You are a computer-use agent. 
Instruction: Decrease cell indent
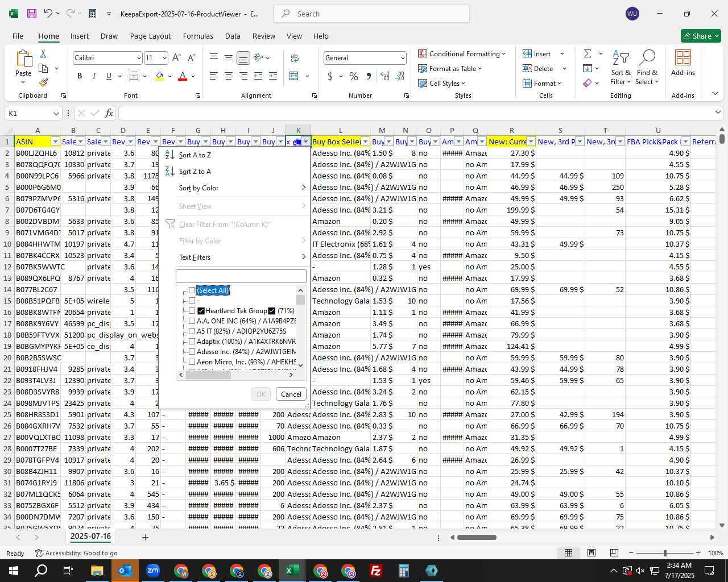coord(258,76)
